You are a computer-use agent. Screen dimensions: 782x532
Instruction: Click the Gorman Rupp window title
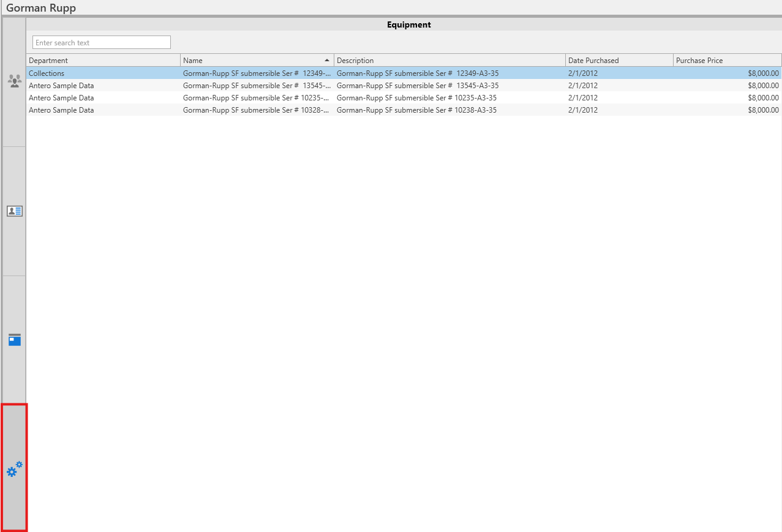[41, 8]
